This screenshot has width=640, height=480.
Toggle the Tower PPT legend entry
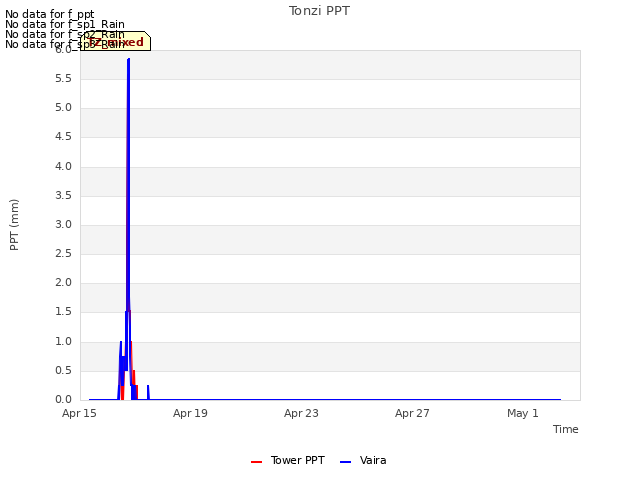tap(288, 460)
